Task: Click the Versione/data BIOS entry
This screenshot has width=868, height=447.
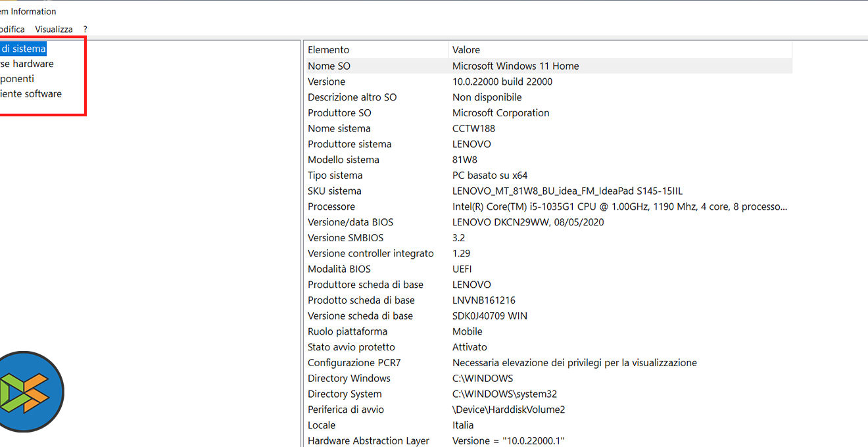Action: (x=350, y=222)
